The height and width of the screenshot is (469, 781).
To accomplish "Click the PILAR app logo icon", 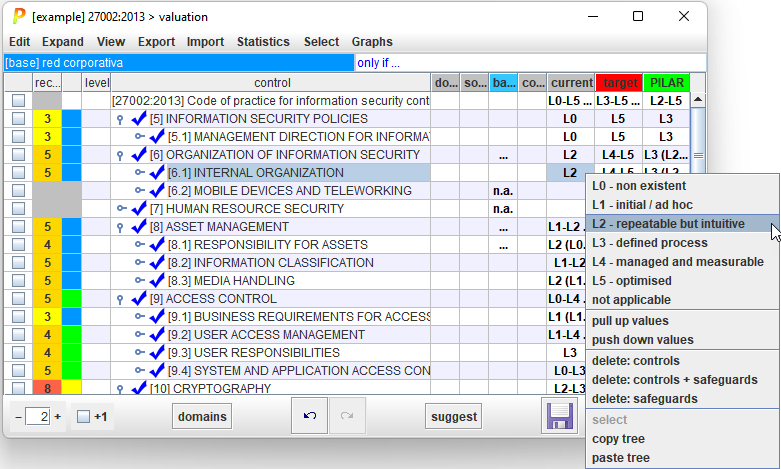I will (18, 16).
